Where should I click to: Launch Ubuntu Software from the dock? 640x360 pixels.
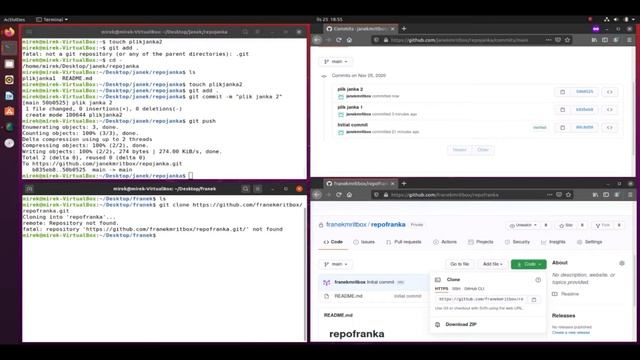9,111
